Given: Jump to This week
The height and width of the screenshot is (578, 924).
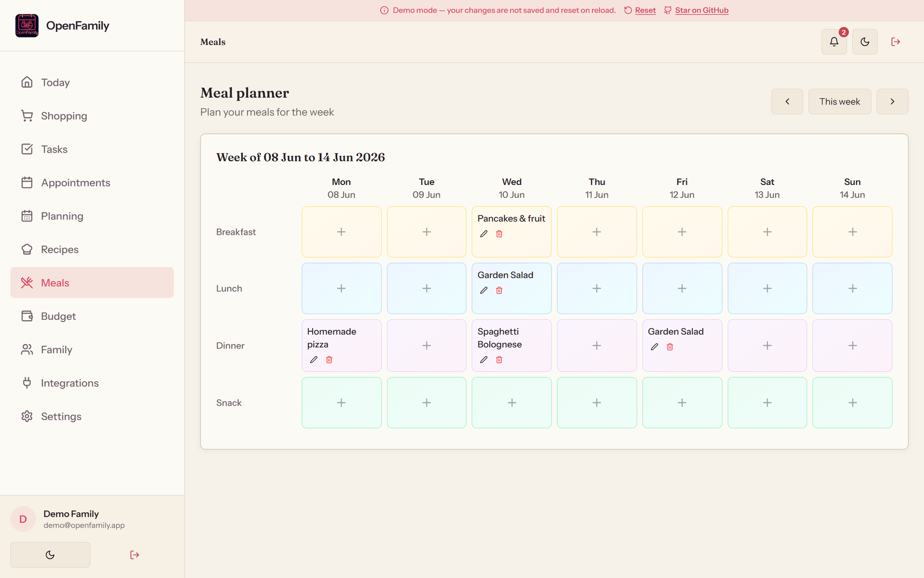Looking at the screenshot, I should tap(840, 101).
